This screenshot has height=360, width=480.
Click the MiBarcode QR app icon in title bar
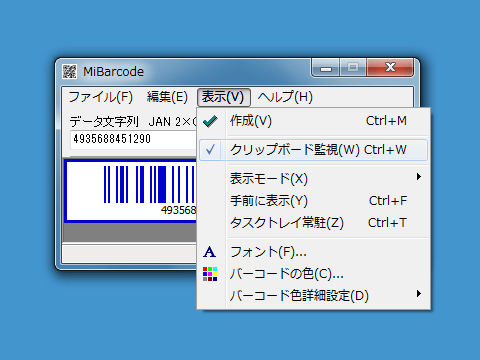click(x=70, y=71)
